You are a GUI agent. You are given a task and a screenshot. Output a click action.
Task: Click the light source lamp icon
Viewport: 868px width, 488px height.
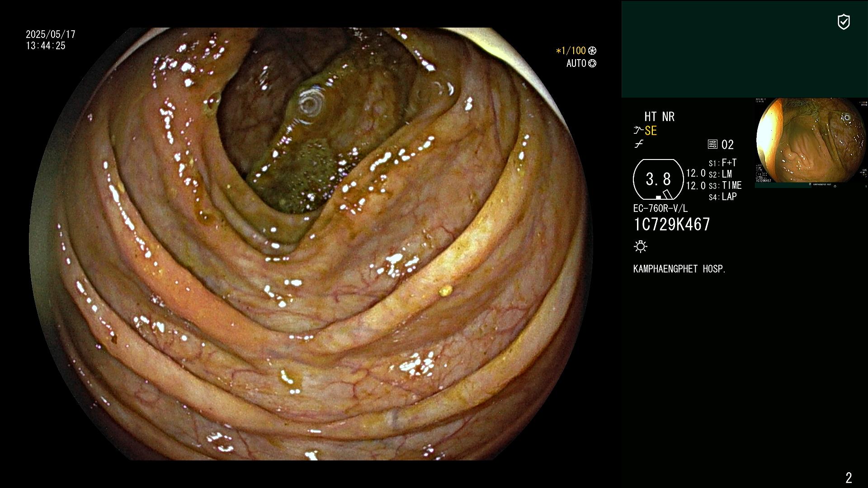(641, 247)
